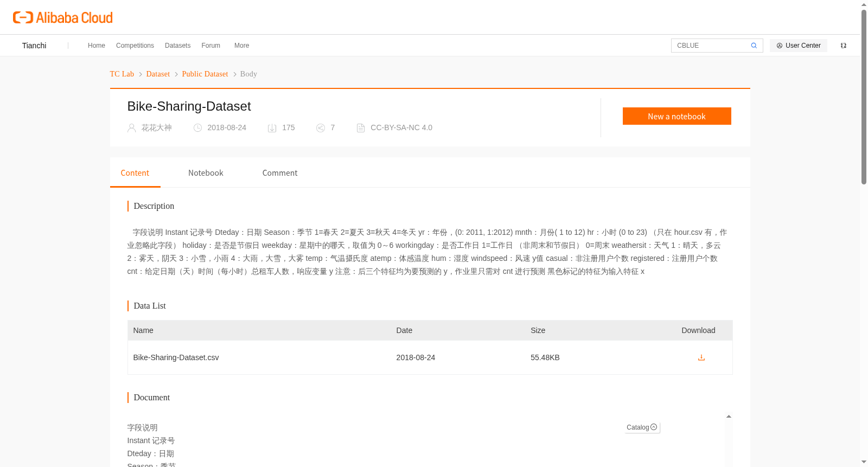Click the document panel scroll-up arrow
868x467 pixels.
[x=729, y=417]
